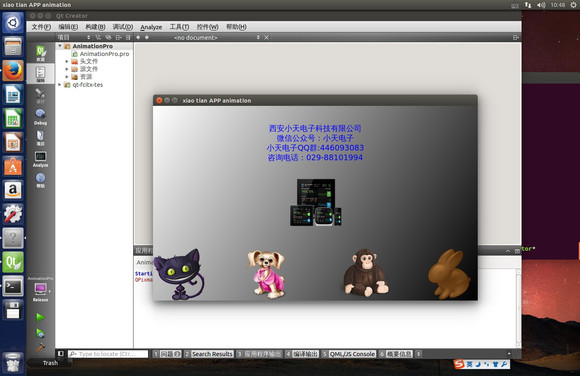Expand the qt-fcitx-tes project node

(60, 85)
